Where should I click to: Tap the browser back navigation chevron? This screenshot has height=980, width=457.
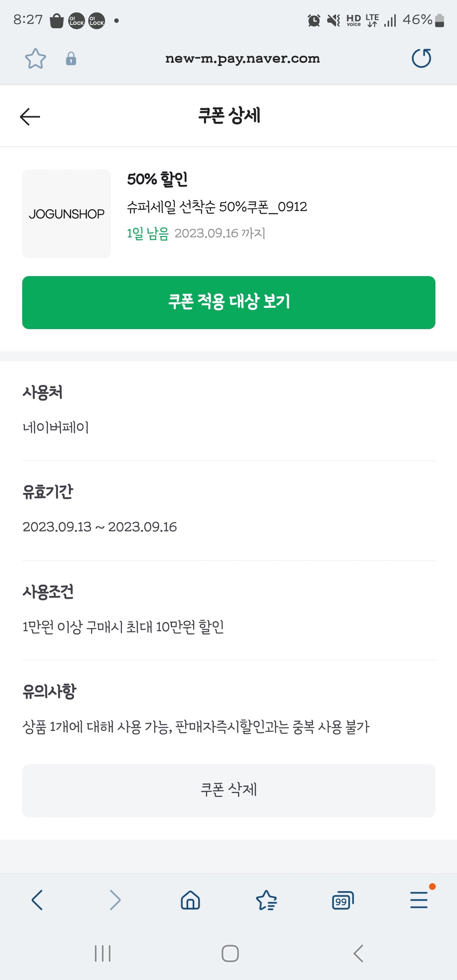[x=37, y=900]
